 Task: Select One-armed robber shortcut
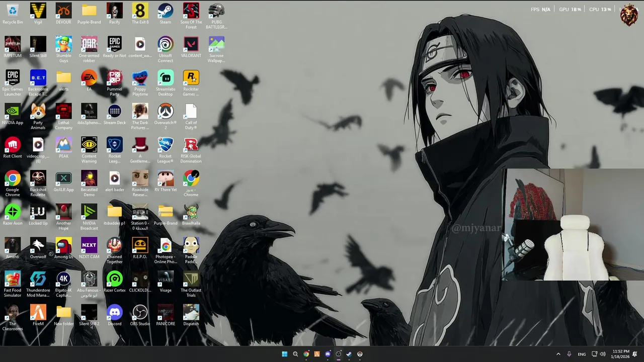89,50
